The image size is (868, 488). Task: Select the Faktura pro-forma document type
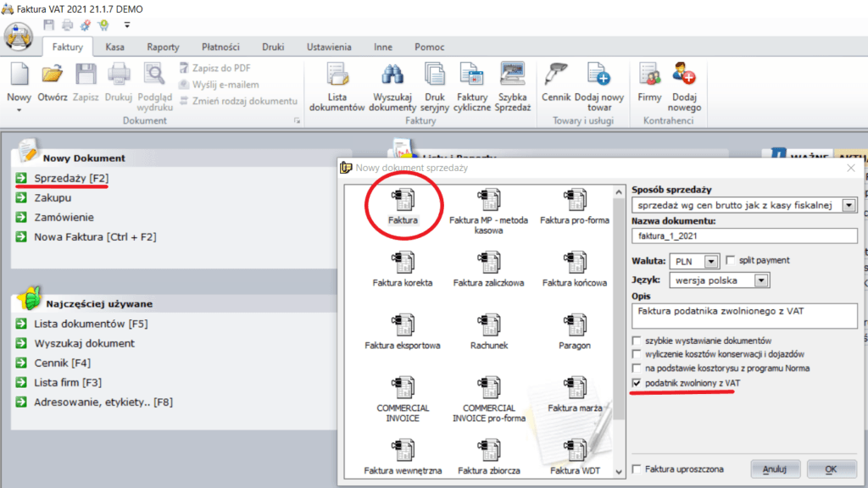pos(575,205)
